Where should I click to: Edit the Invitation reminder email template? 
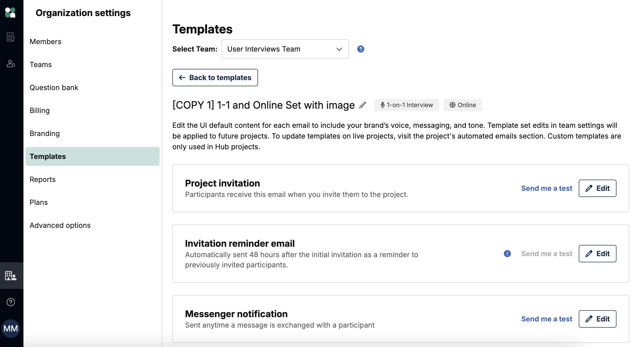point(597,254)
